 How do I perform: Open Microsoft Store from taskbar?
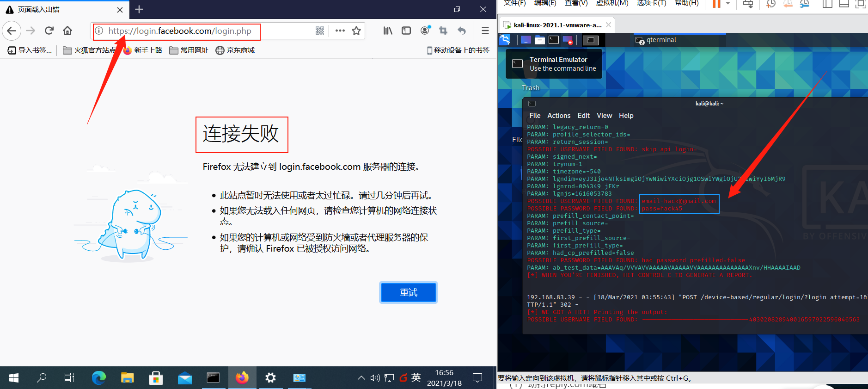click(x=156, y=378)
